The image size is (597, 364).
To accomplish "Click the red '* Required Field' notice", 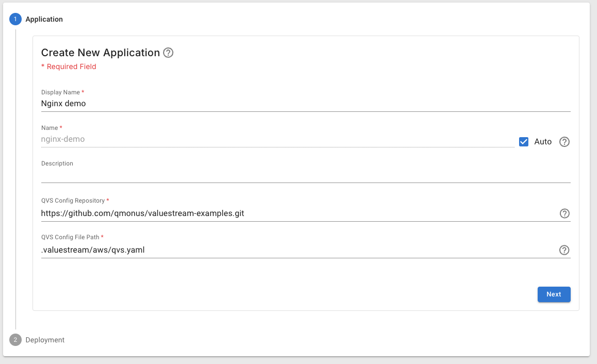I will 69,67.
